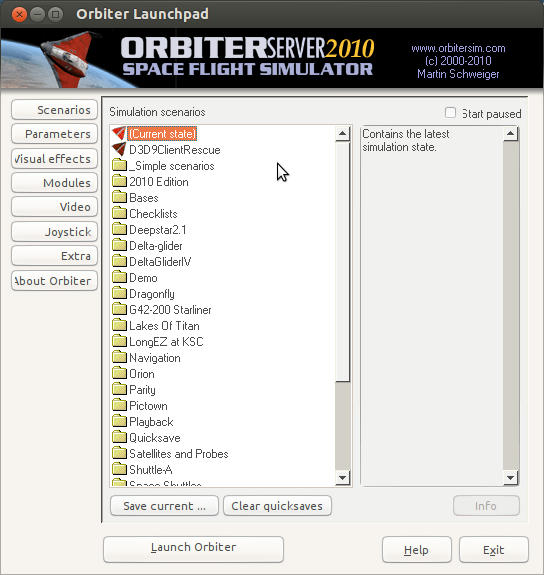544x575 pixels.
Task: Go to the Modules tab
Action: pos(54,183)
